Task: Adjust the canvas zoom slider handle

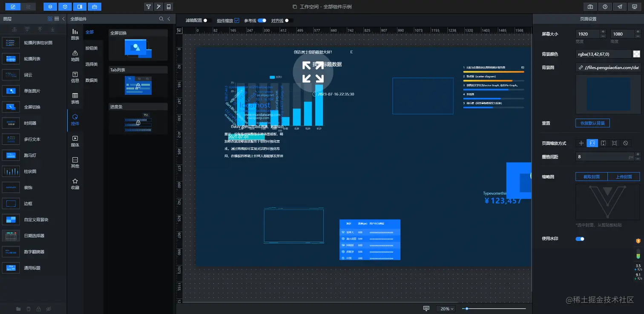Action: [x=467, y=308]
